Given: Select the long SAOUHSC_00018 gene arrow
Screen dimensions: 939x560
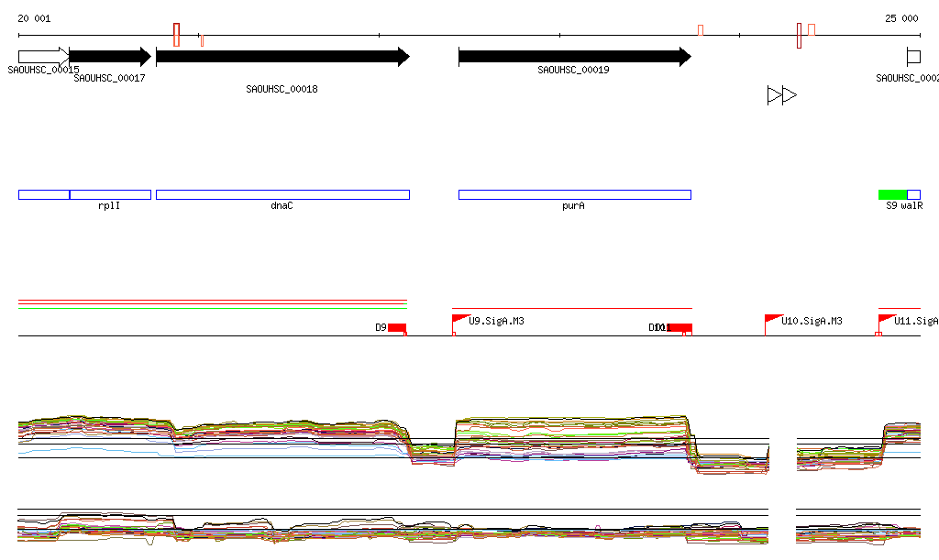Looking at the screenshot, I should pyautogui.click(x=282, y=57).
